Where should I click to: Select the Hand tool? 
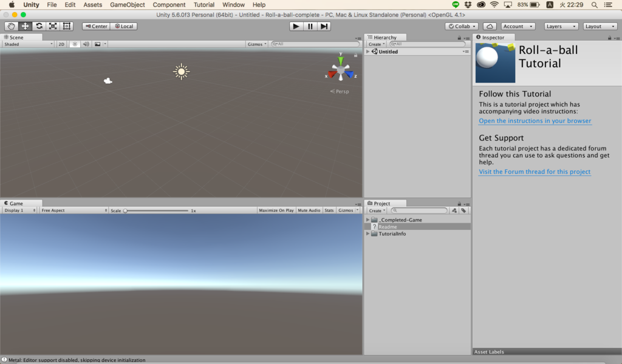[x=11, y=26]
